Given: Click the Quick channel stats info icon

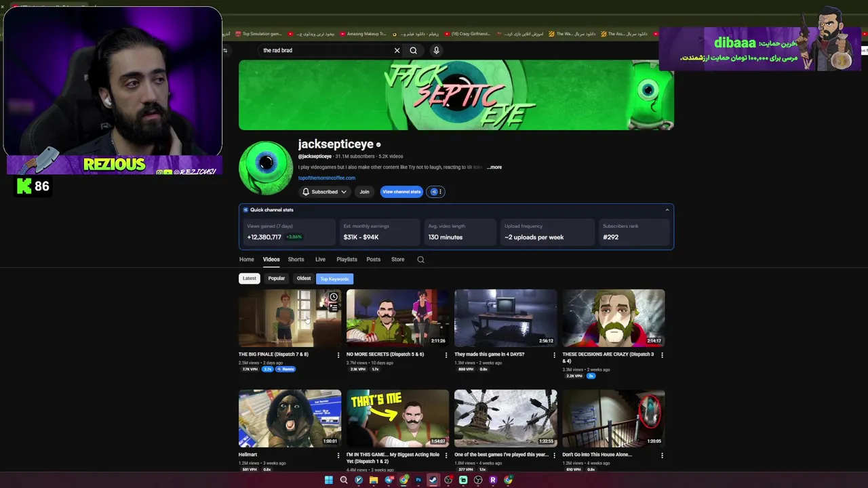Looking at the screenshot, I should [x=245, y=210].
